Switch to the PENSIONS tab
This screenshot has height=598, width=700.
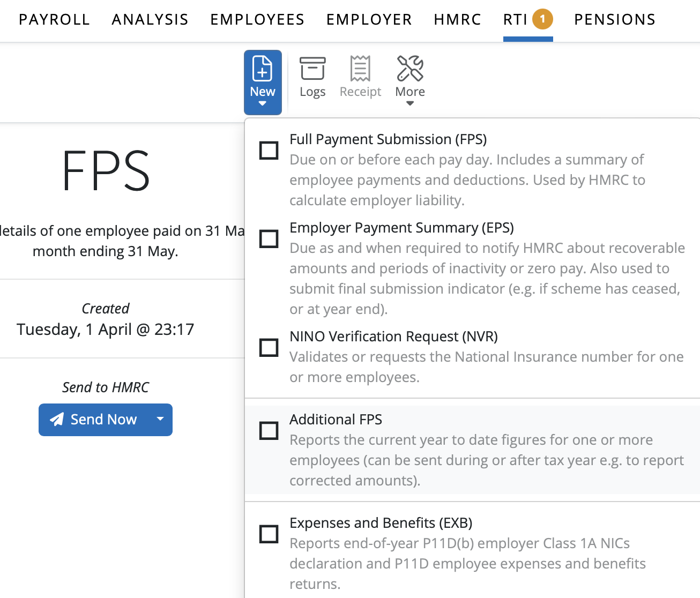[615, 20]
